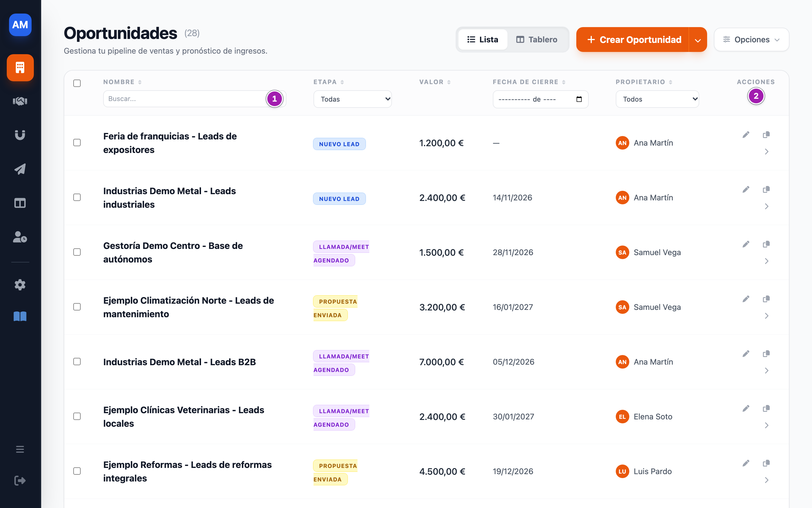Toggle the hamburger menu icon in sidebar
The width and height of the screenshot is (812, 508).
(x=20, y=449)
